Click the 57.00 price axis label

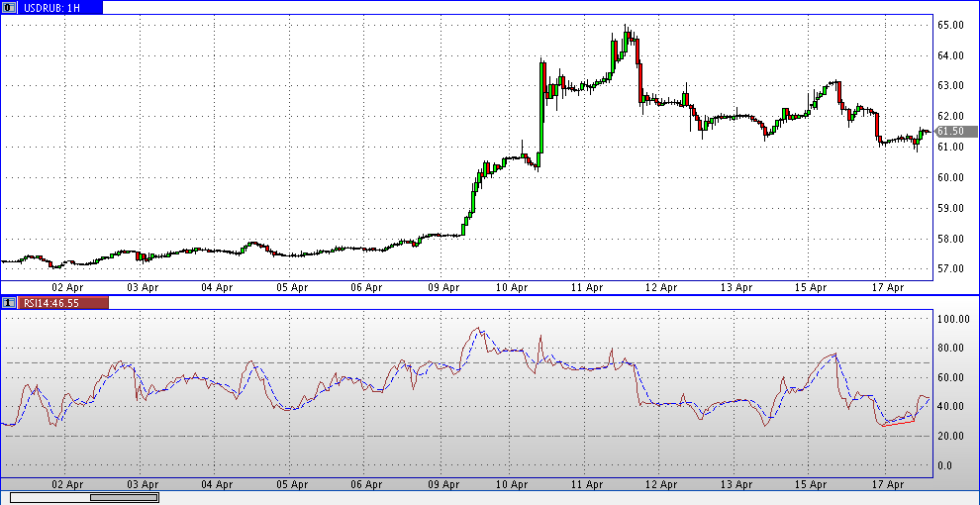949,268
